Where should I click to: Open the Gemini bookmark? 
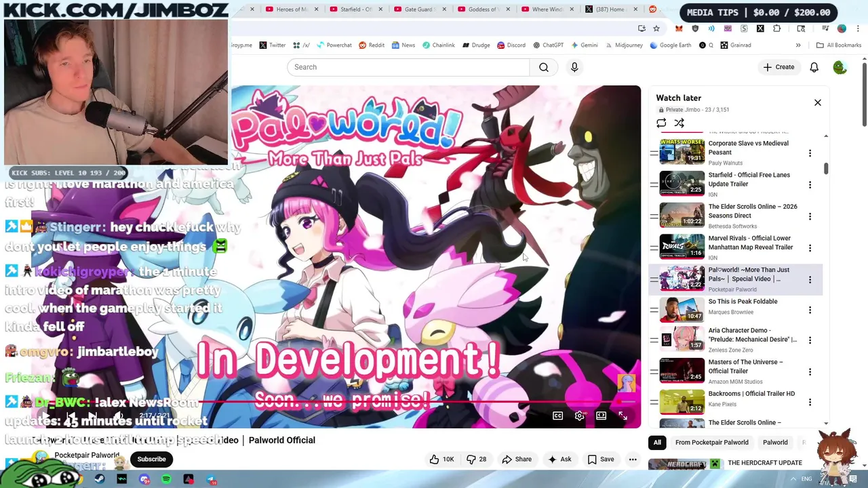coord(584,45)
